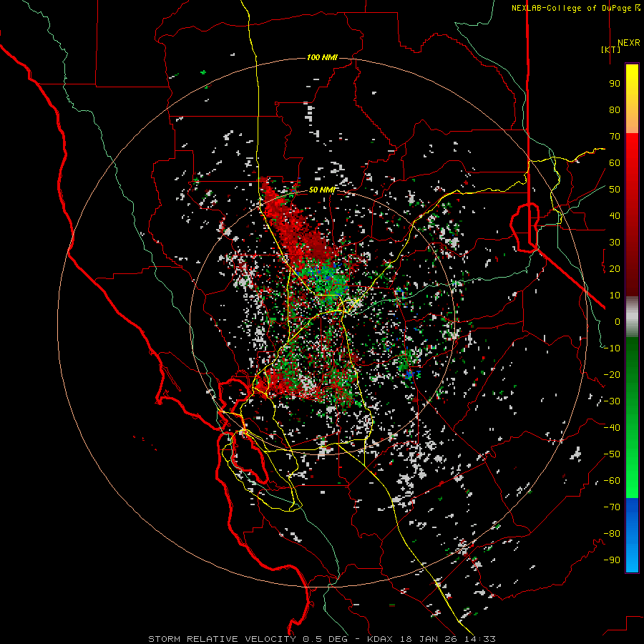Click the 40 value on the velocity scale
Viewport: 644px width, 644px height.
(x=615, y=216)
